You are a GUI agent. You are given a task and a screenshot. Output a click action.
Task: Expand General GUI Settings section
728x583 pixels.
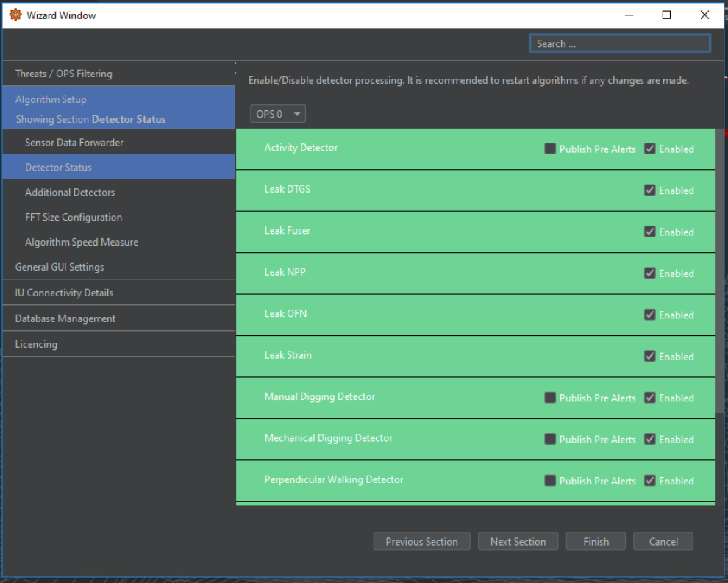point(60,267)
